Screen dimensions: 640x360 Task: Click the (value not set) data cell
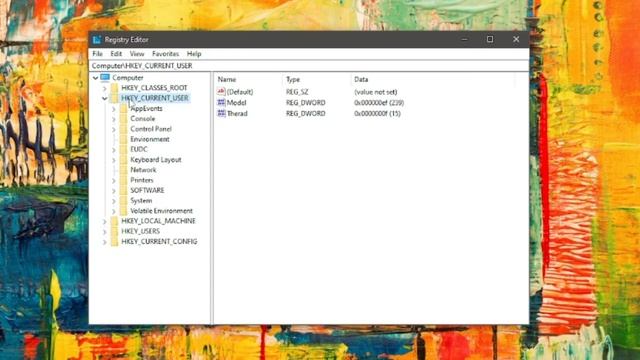[376, 92]
